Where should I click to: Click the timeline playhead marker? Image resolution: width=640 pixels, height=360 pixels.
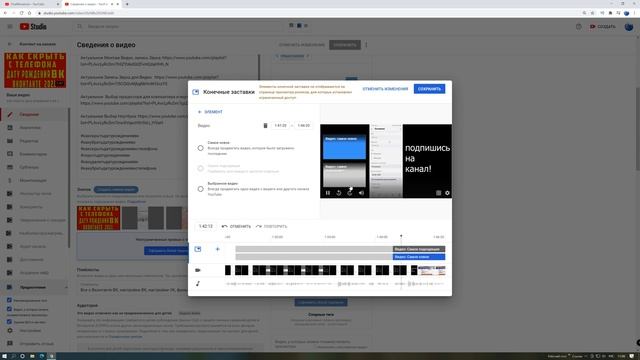pos(401,236)
